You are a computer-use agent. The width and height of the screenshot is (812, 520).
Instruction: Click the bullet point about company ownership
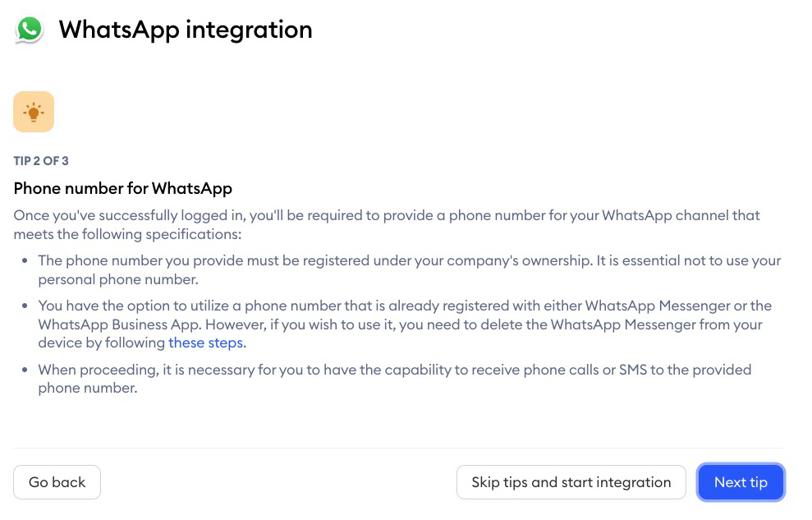click(x=409, y=269)
